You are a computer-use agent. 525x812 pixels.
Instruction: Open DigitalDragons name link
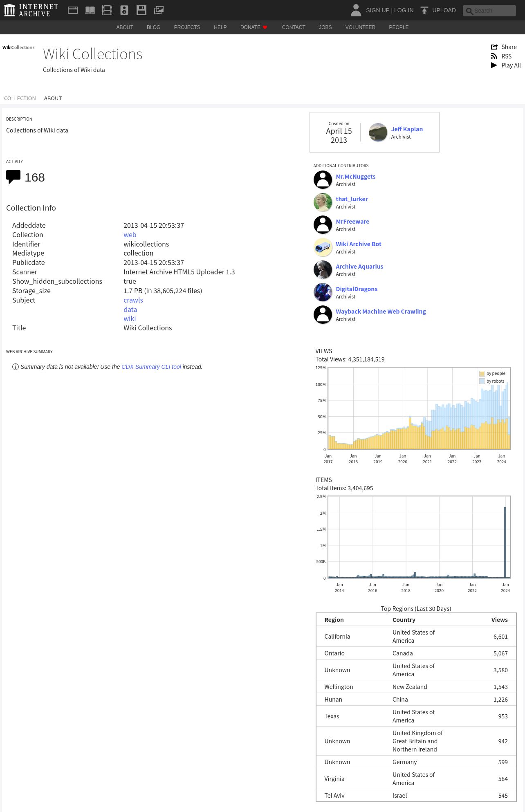(357, 289)
